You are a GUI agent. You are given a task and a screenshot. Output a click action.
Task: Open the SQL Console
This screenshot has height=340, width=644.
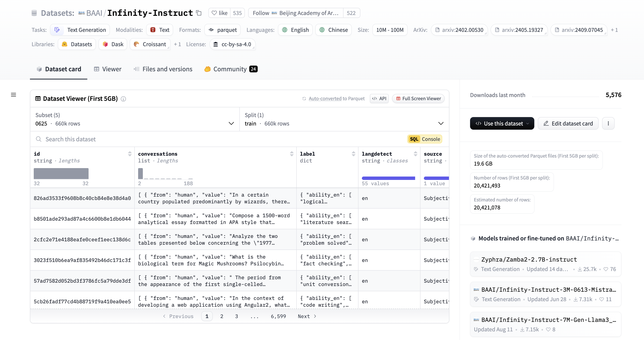(424, 139)
